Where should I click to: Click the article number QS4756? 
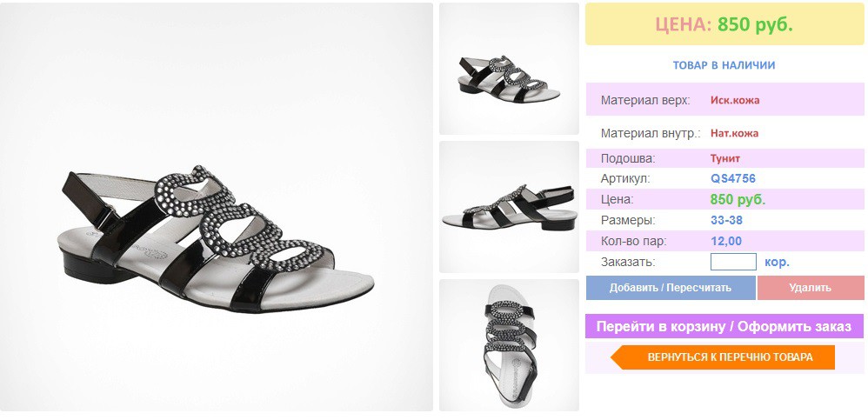click(733, 179)
